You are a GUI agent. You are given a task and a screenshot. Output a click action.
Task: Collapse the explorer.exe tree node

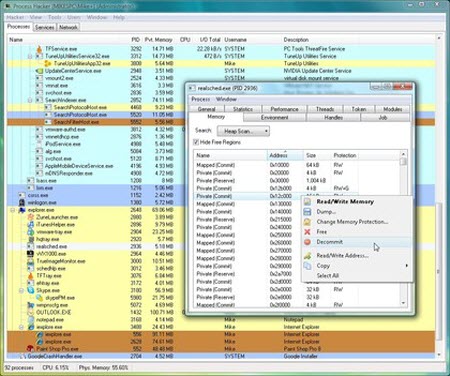click(x=13, y=210)
